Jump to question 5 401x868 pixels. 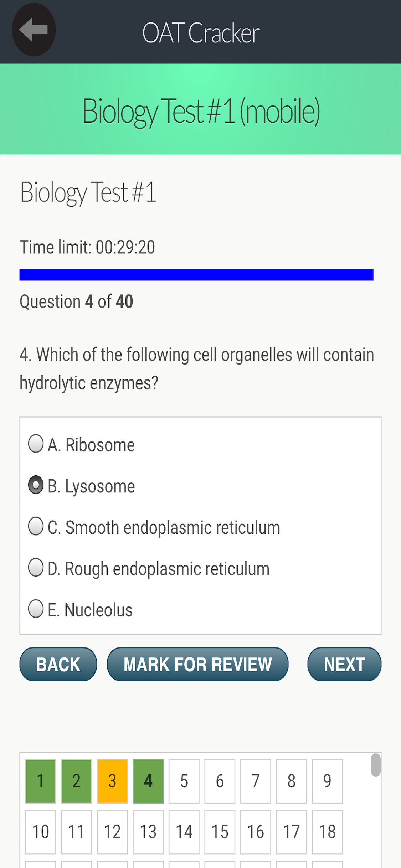click(184, 781)
